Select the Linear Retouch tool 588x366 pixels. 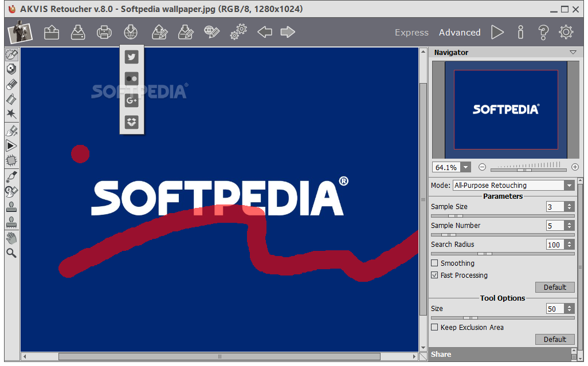(11, 131)
